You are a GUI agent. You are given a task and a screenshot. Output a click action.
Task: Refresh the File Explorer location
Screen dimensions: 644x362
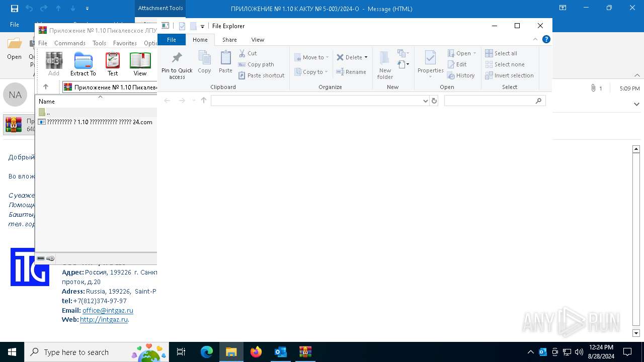click(434, 101)
